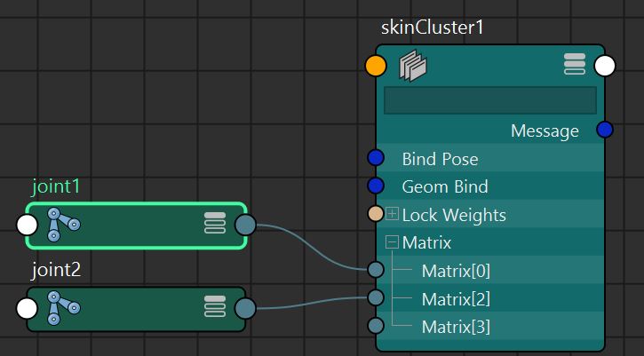The width and height of the screenshot is (644, 356).
Task: Select the Matrix[2] input port
Action: click(x=376, y=298)
